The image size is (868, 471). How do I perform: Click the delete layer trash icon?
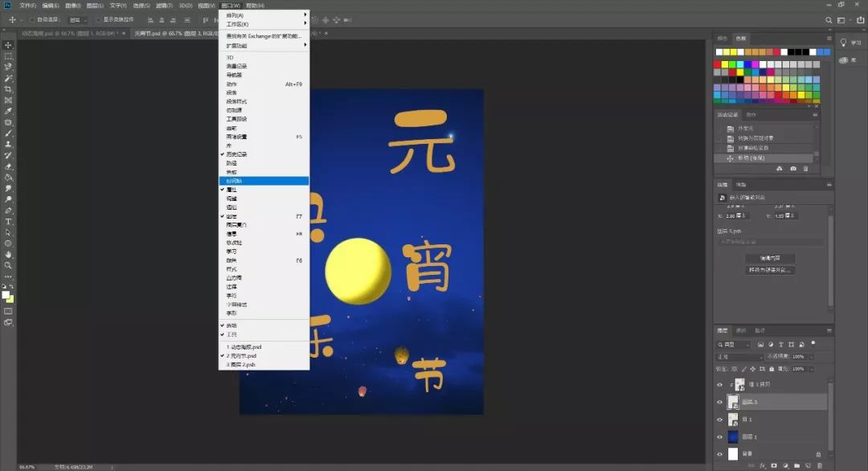tap(819, 465)
